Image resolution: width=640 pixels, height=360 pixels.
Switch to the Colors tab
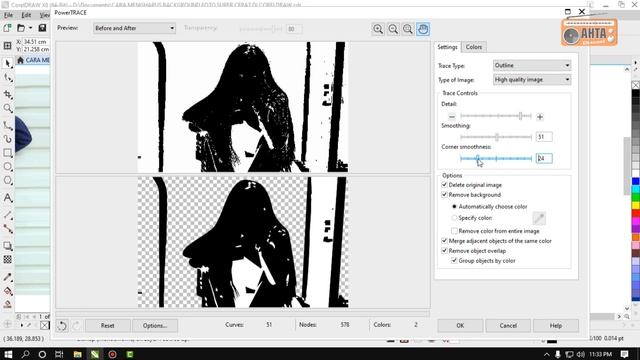click(x=474, y=47)
